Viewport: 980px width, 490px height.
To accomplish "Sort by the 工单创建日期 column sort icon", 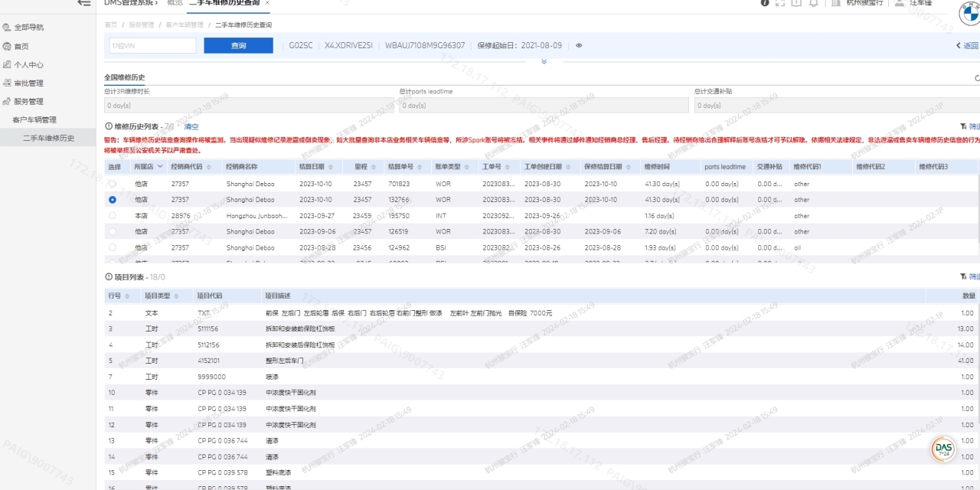I will [567, 166].
